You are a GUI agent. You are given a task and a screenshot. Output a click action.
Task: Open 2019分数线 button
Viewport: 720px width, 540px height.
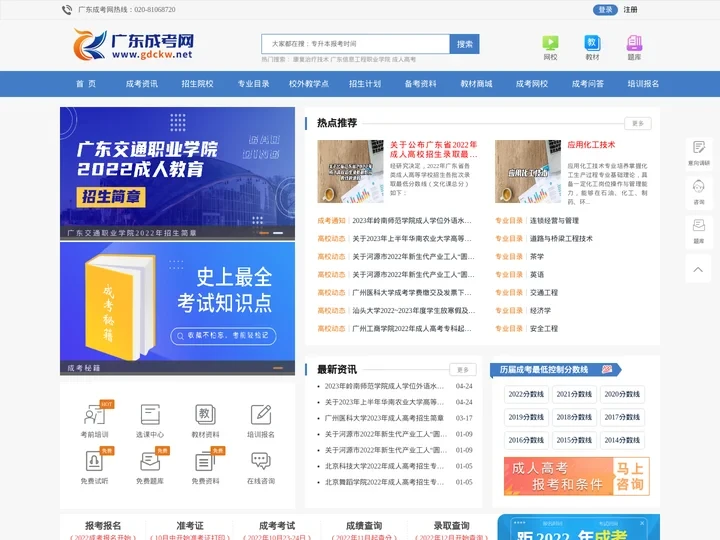526,417
